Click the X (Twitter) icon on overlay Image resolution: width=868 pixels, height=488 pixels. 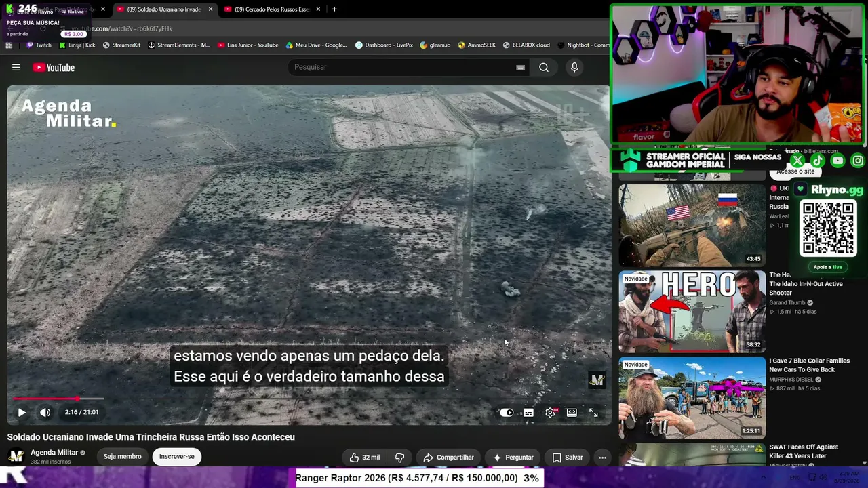[797, 161]
